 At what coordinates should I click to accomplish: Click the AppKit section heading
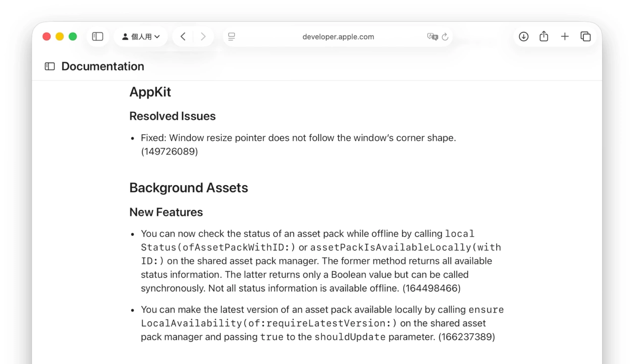coord(150,92)
